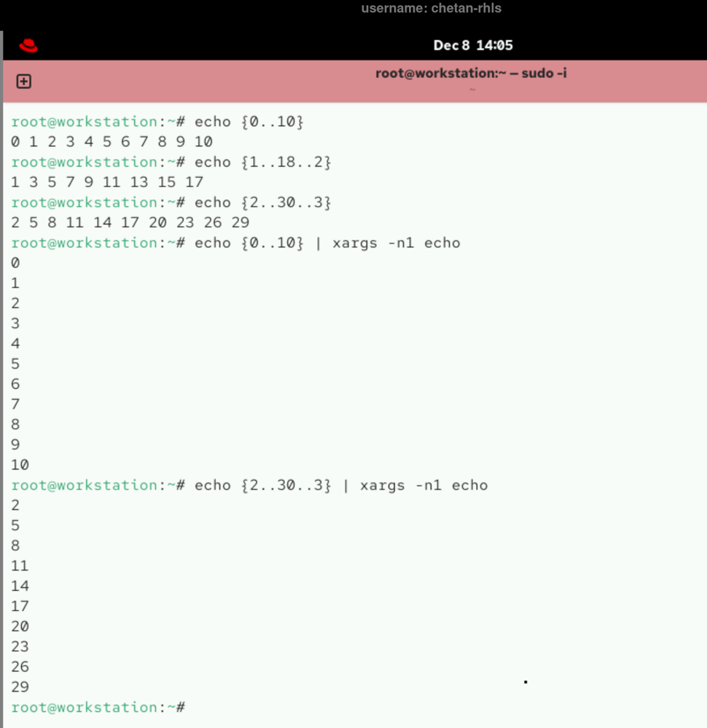Click the Red Hat logo in the top bar
The width and height of the screenshot is (707, 728).
[29, 45]
